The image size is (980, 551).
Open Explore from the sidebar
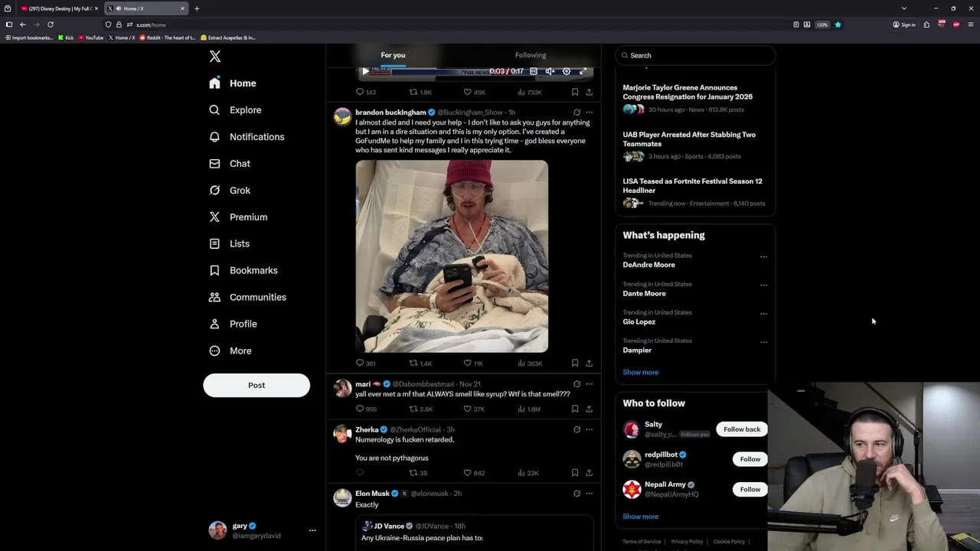tap(235, 110)
